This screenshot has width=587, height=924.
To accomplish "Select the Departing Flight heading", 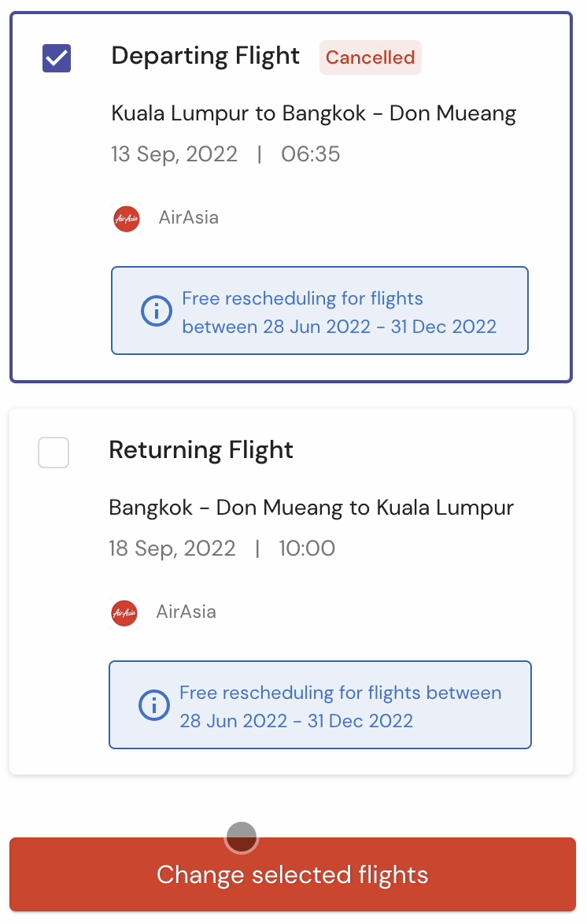I will (205, 57).
